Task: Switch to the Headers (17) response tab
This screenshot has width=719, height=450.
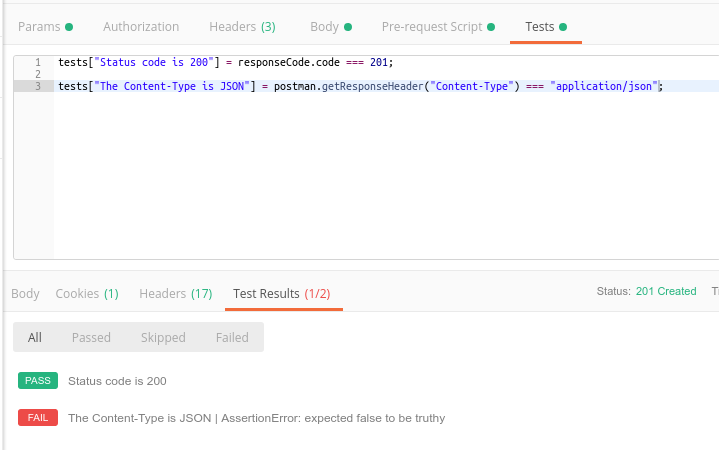Action: (175, 294)
